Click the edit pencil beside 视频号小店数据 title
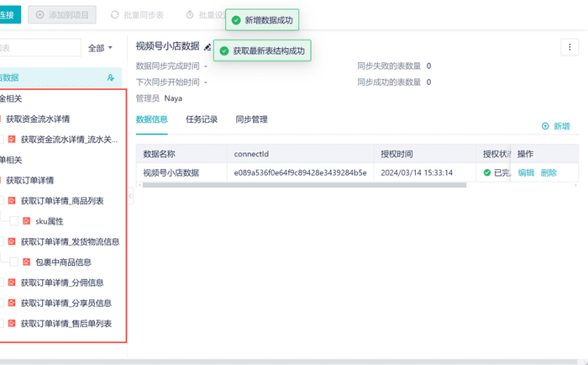The width and height of the screenshot is (588, 365). coord(207,47)
